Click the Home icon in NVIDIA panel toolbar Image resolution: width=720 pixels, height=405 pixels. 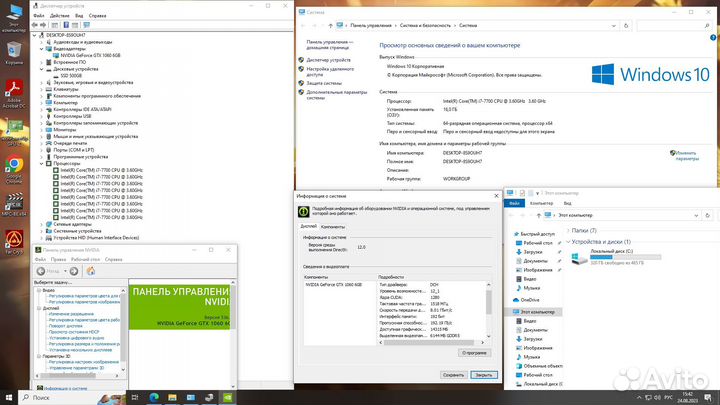tap(90, 271)
